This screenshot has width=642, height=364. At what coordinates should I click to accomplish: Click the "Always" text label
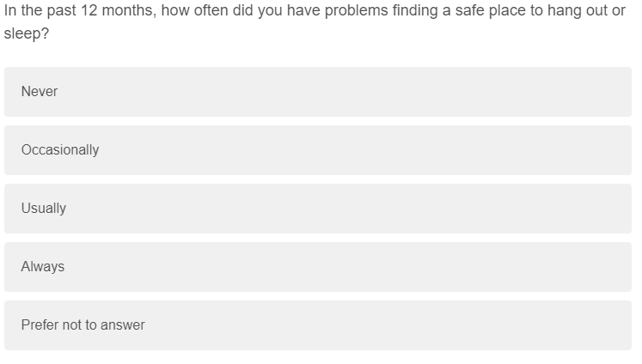(x=43, y=267)
